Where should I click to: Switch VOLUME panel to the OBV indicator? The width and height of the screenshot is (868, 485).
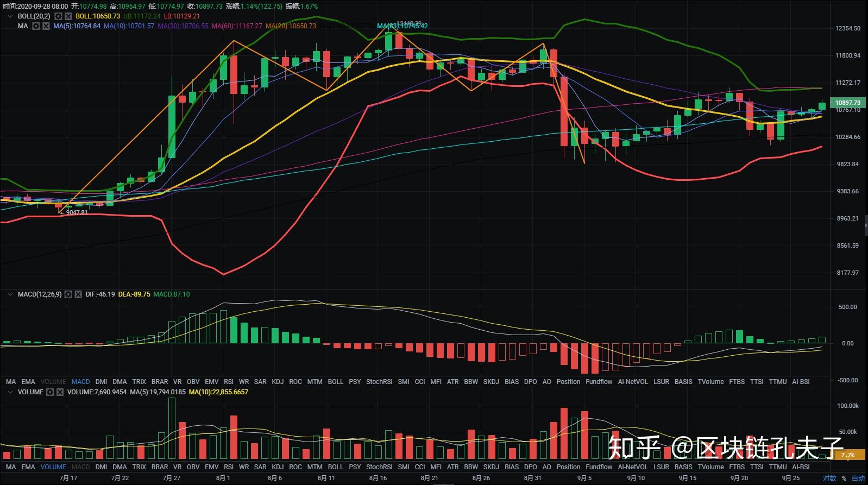click(193, 467)
